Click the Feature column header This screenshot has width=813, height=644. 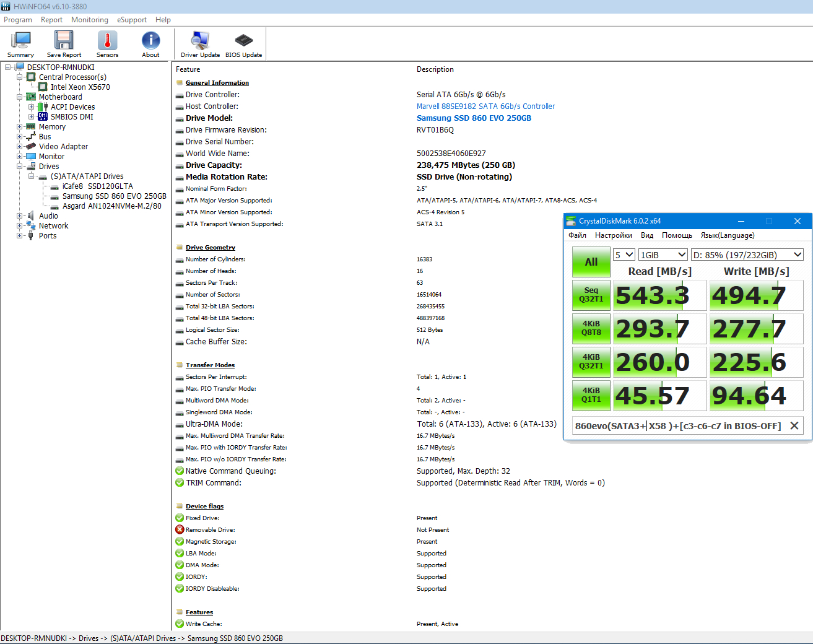(x=188, y=69)
